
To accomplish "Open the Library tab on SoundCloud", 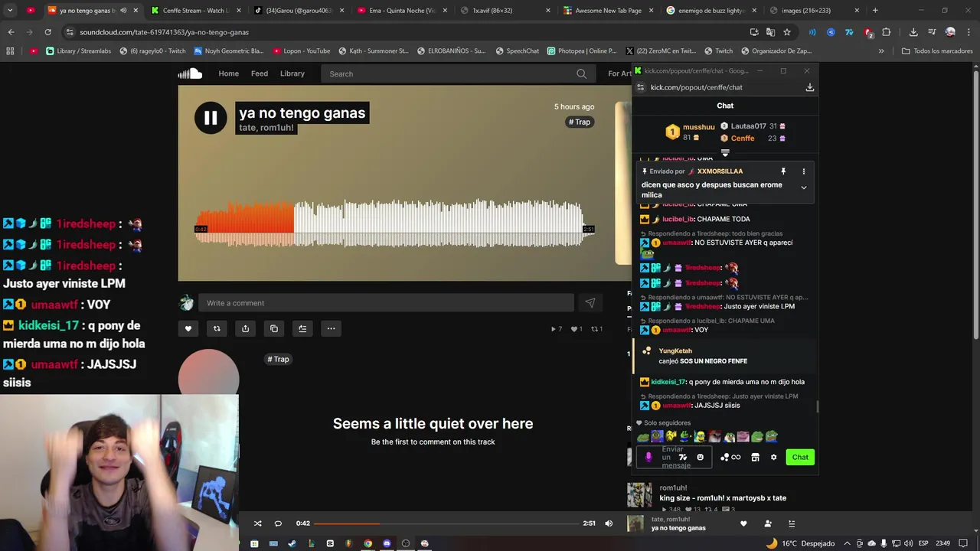I will point(292,73).
